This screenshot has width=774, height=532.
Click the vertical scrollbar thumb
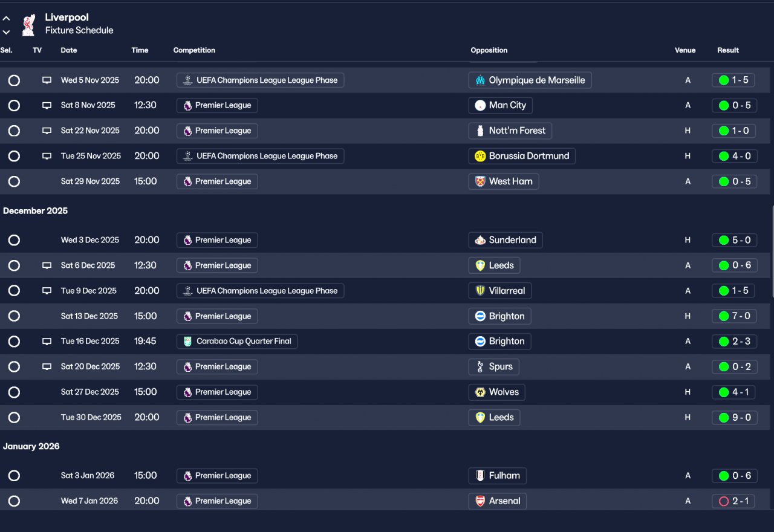click(772, 251)
